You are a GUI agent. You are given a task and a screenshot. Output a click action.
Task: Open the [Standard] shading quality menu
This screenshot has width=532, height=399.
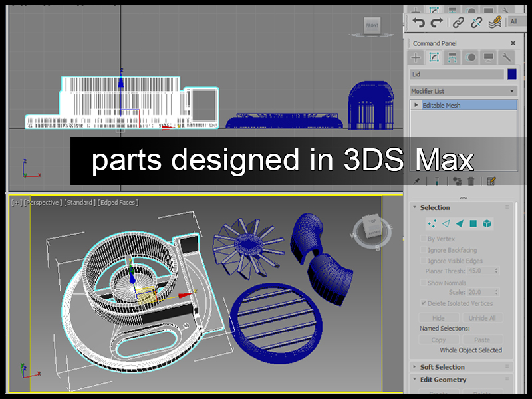[80, 203]
